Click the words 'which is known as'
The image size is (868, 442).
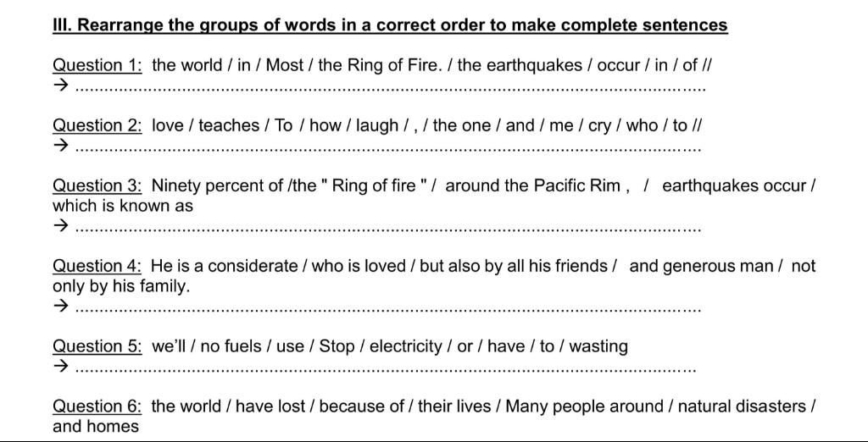click(123, 207)
